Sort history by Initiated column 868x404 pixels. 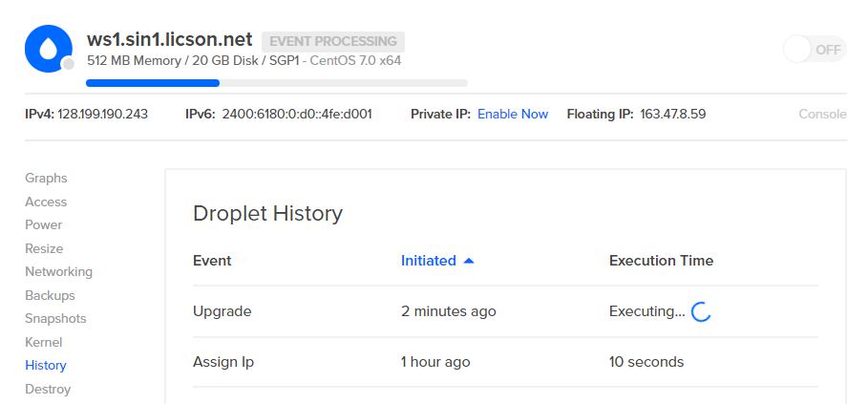coord(429,261)
